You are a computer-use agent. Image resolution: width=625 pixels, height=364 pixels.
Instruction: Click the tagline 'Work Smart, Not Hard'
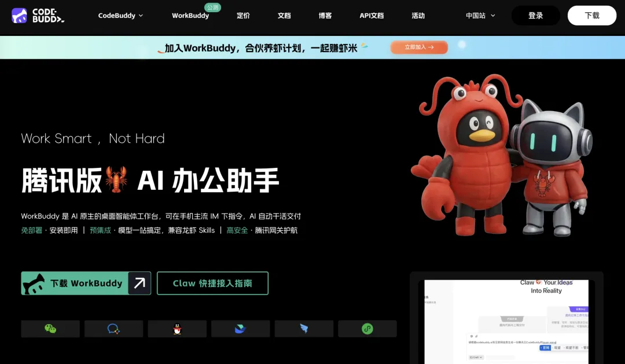coord(93,139)
